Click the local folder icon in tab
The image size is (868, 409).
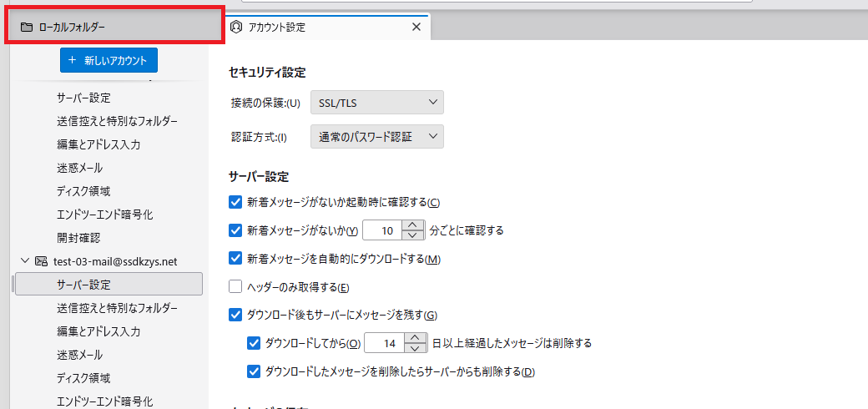[x=26, y=27]
